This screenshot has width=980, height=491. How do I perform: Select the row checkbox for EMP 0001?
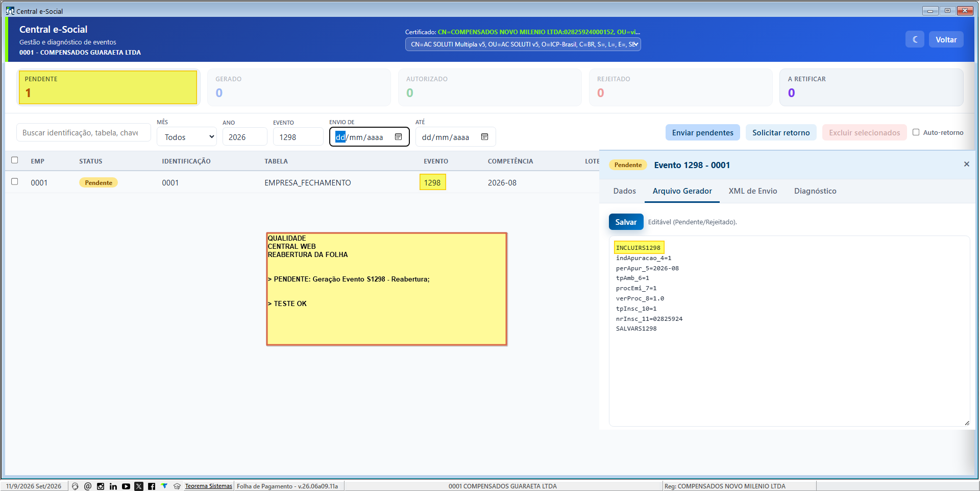coord(15,182)
